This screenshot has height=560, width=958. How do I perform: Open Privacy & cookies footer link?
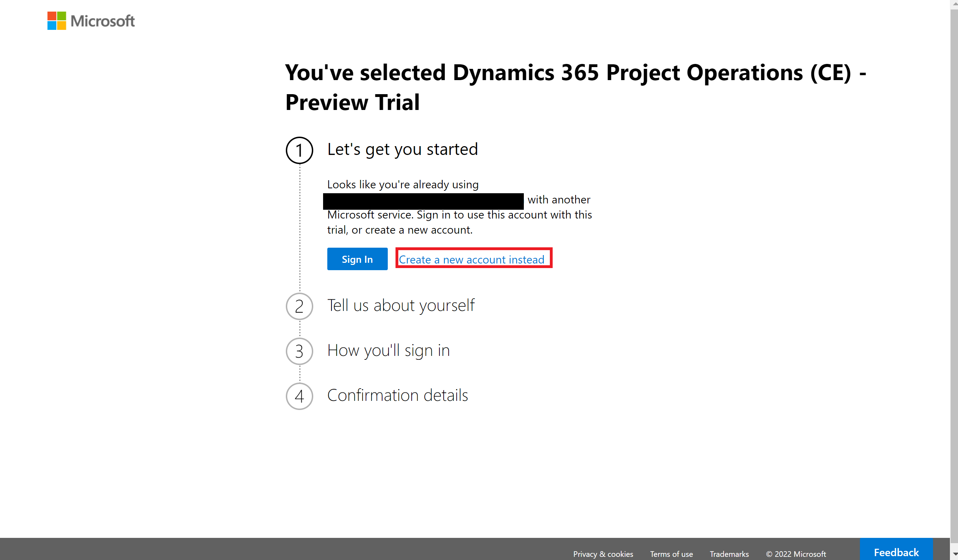click(x=603, y=554)
